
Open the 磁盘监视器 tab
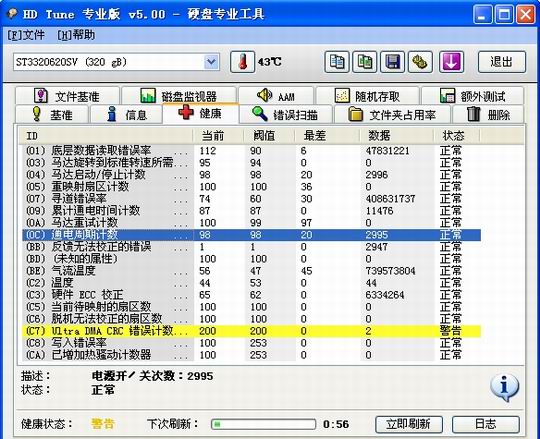[x=179, y=96]
